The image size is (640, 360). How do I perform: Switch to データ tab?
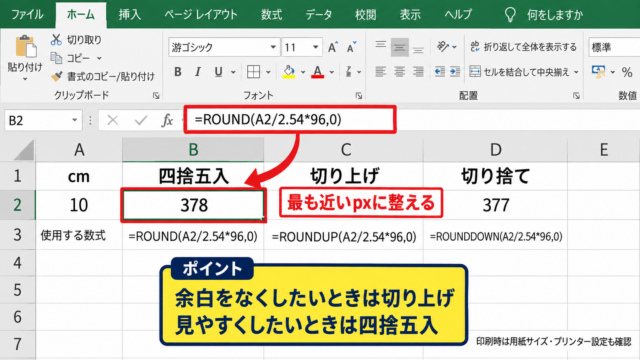click(x=318, y=15)
